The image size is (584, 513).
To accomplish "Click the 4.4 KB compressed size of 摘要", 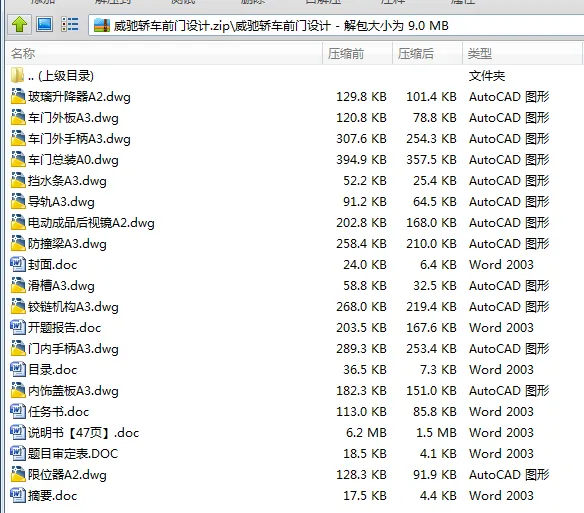I will (438, 495).
